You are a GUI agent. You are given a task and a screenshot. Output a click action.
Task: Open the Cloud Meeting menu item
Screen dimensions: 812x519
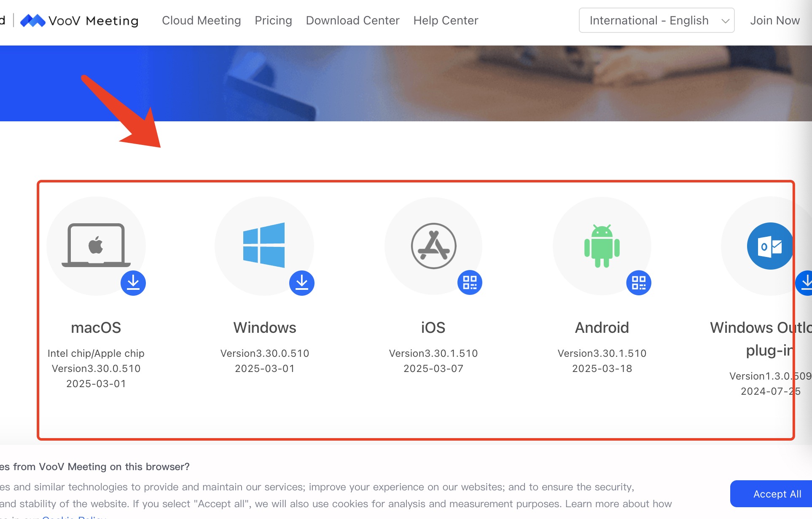coord(202,21)
